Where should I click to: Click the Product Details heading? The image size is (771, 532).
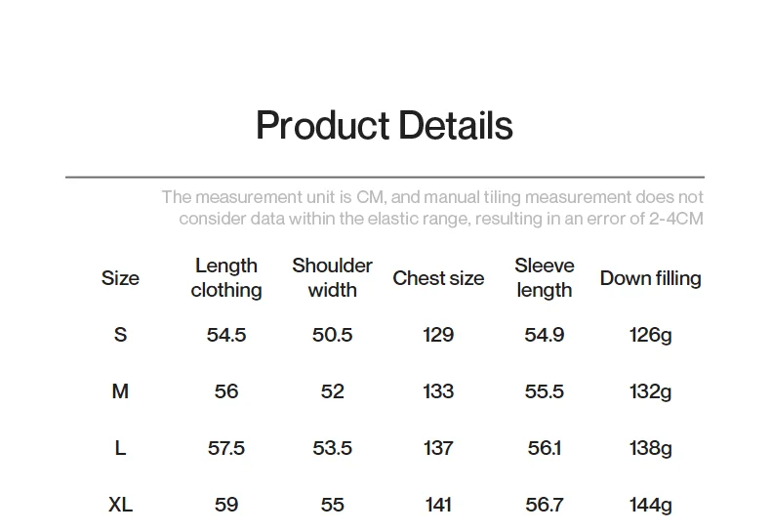385,125
